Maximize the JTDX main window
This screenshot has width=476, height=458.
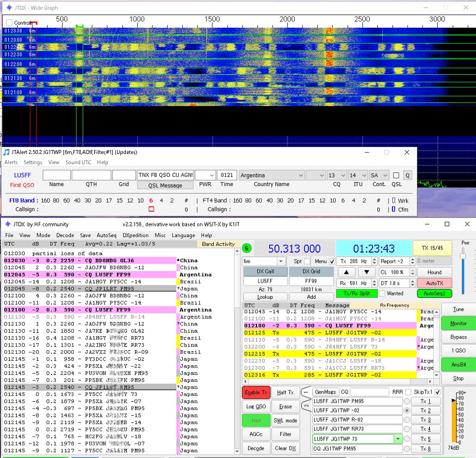[447, 224]
